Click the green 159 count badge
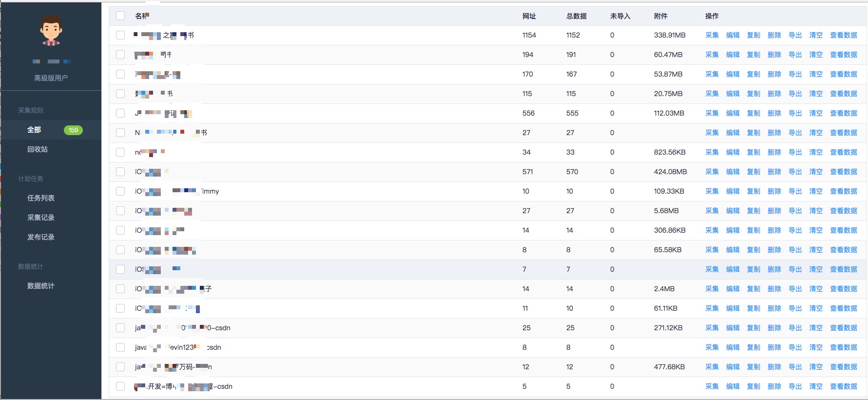 (x=73, y=130)
